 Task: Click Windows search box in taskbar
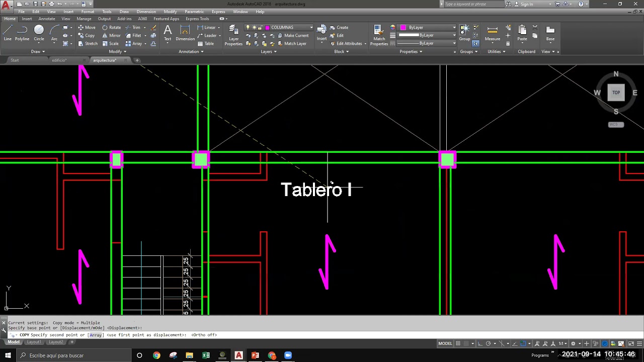point(74,355)
